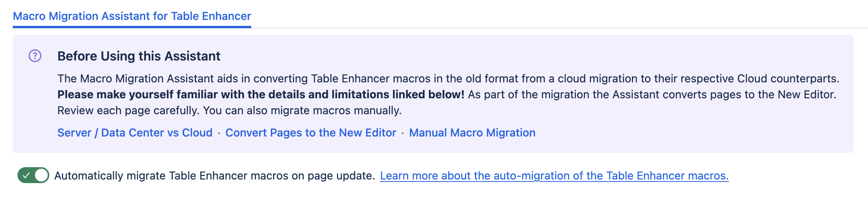Image resolution: width=868 pixels, height=199 pixels.
Task: Click the Before Using this Assistant heading
Action: 139,56
